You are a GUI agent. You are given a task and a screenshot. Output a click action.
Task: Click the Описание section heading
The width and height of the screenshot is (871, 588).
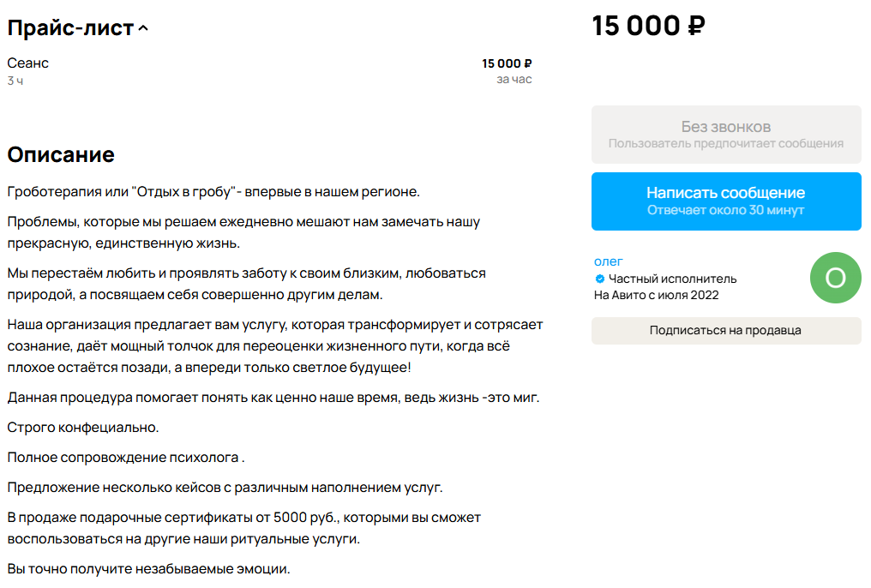point(62,155)
